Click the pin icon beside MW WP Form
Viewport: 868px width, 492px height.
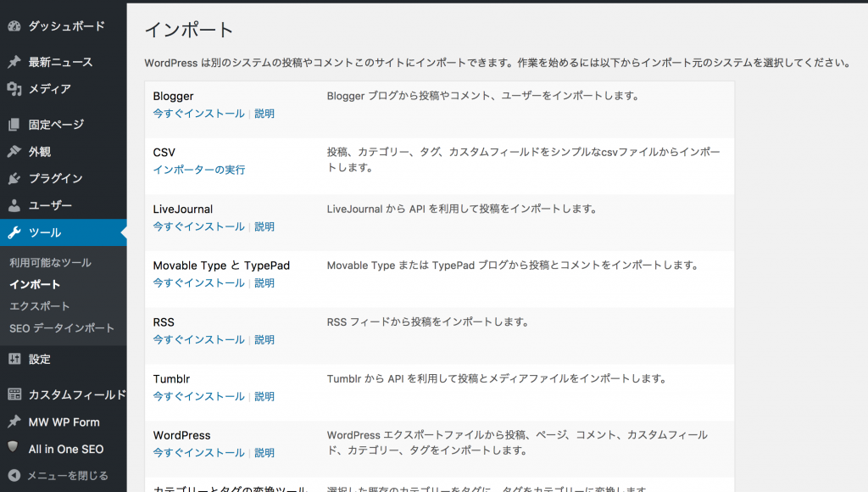coord(14,422)
